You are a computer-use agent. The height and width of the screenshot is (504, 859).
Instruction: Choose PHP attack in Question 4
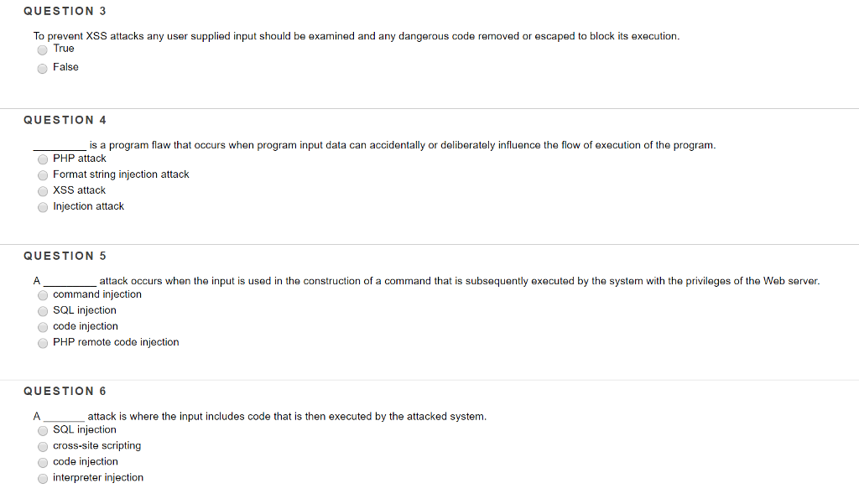coord(42,158)
